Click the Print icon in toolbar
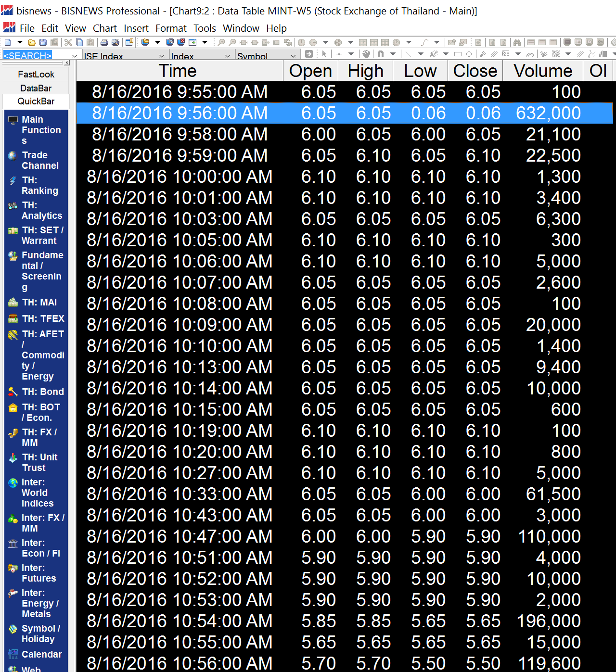Image resolution: width=616 pixels, height=672 pixels. pos(104,42)
